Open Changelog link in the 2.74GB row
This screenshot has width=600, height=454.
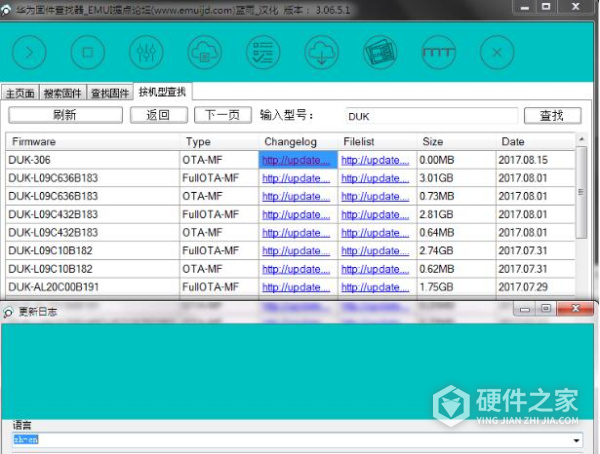[296, 251]
